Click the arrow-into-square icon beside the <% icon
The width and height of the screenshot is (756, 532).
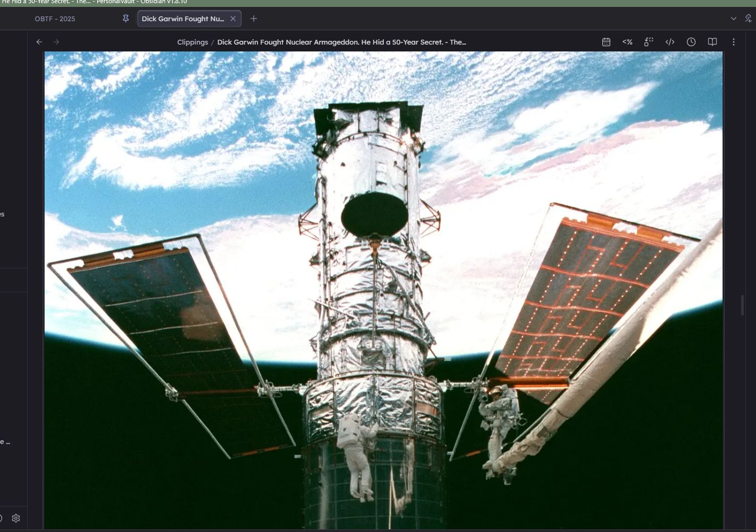[x=649, y=42]
